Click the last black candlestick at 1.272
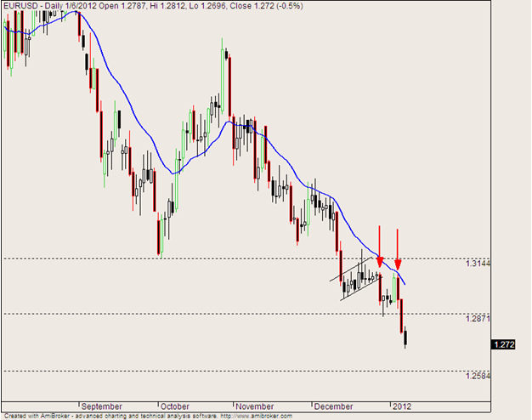This screenshot has width=532, height=420. (405, 338)
